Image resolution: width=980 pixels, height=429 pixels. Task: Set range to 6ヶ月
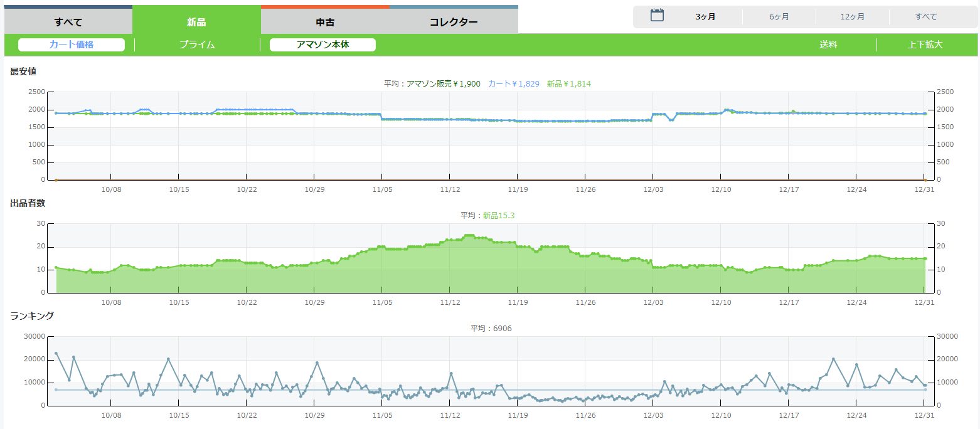(x=779, y=17)
